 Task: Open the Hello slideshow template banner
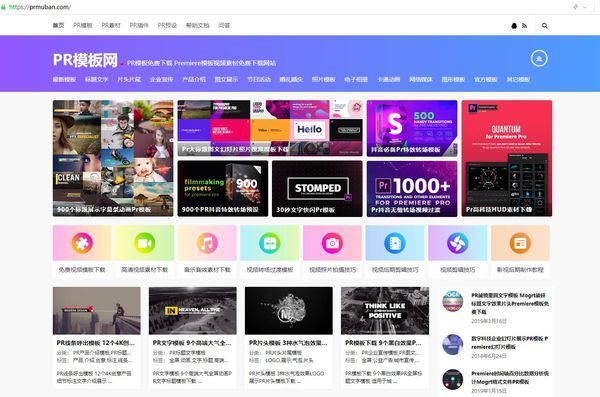[x=270, y=128]
